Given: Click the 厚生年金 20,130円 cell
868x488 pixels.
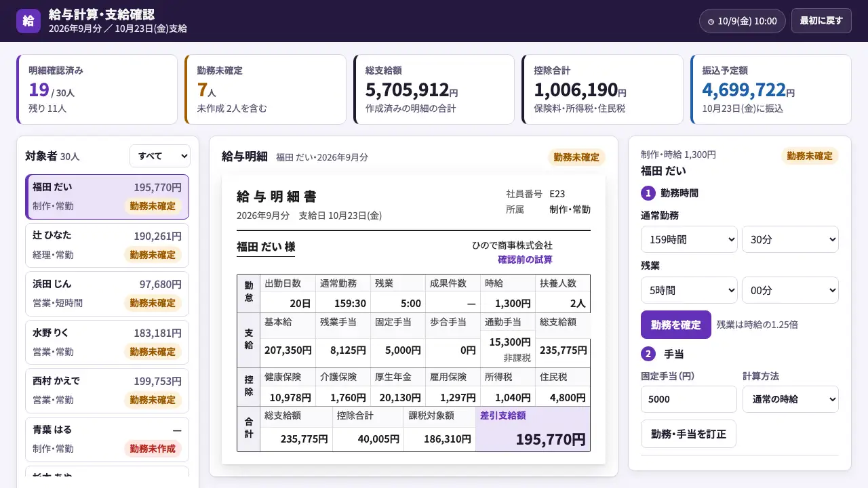Looking at the screenshot, I should point(398,388).
